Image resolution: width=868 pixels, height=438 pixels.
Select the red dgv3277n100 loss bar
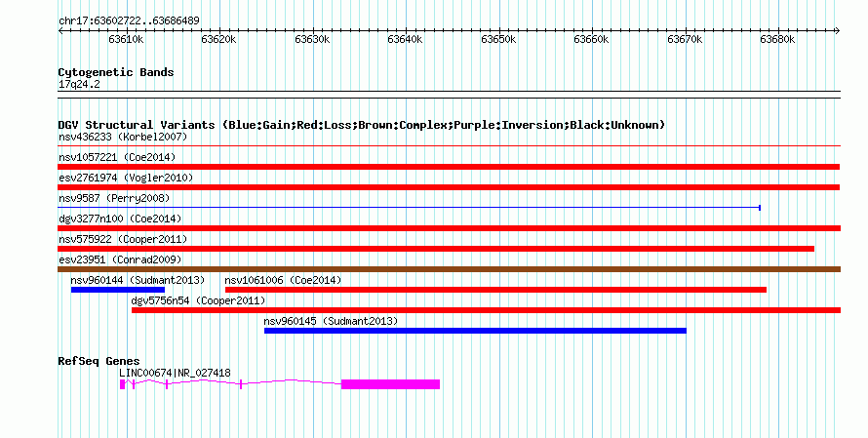point(449,228)
